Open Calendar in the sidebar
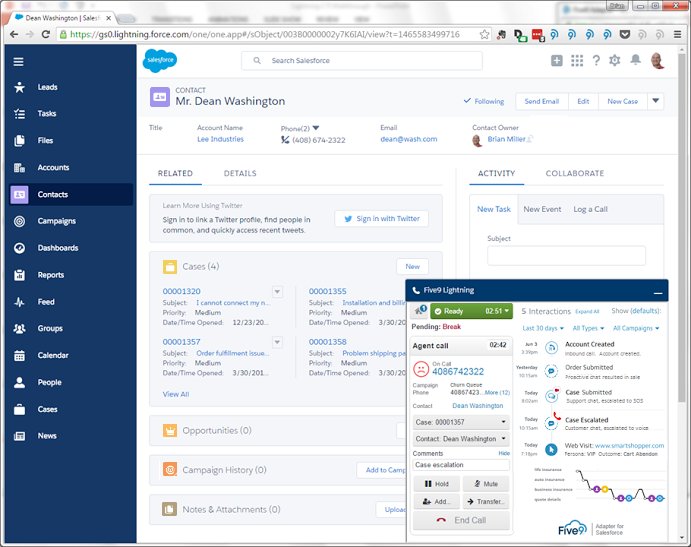Viewport: 691px width, 547px height. tap(52, 355)
